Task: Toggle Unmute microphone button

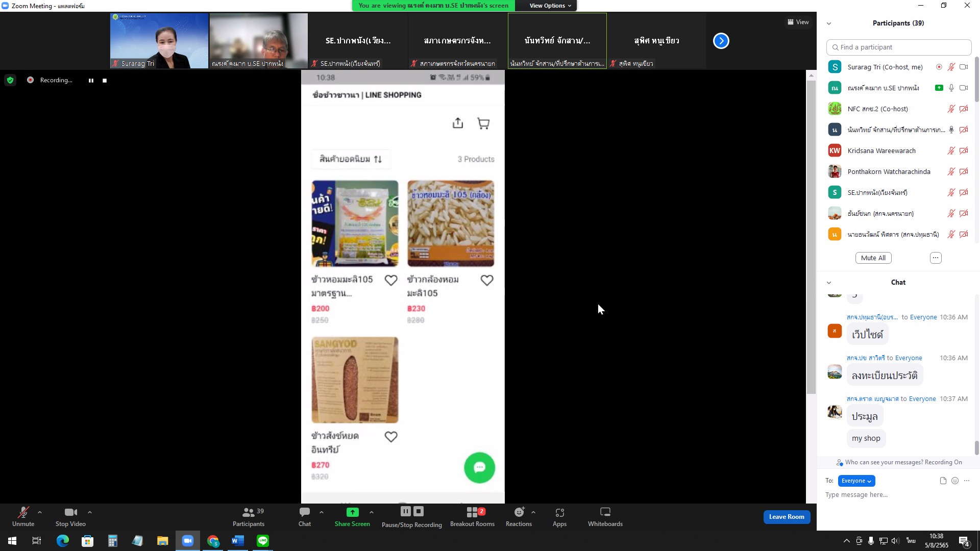Action: coord(23,516)
